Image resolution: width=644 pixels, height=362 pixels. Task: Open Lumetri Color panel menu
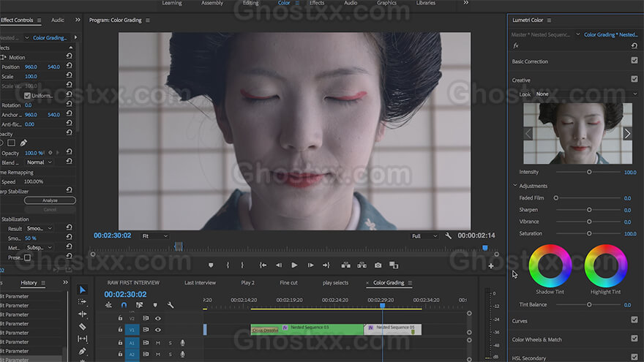[x=549, y=20]
